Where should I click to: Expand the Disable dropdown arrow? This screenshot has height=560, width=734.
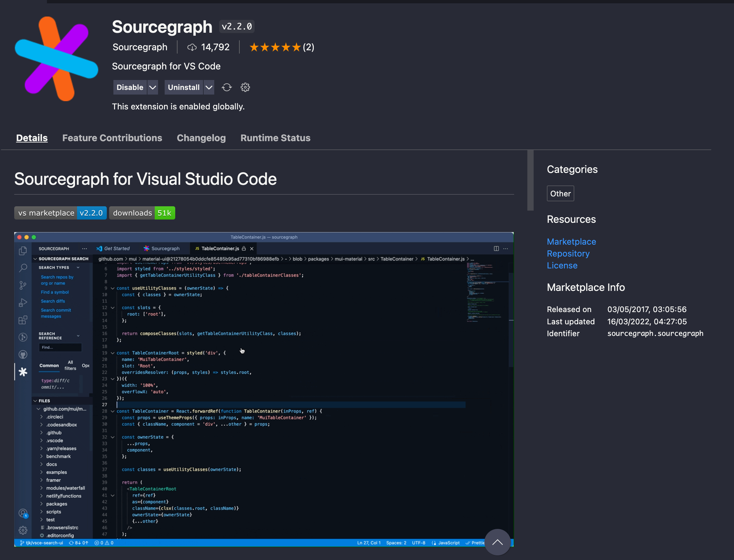[x=153, y=87]
